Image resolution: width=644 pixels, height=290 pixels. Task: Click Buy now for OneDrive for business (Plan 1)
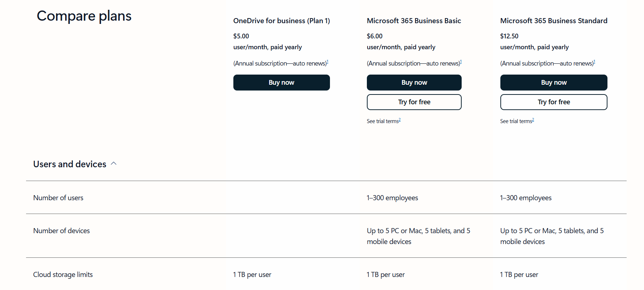pos(281,82)
